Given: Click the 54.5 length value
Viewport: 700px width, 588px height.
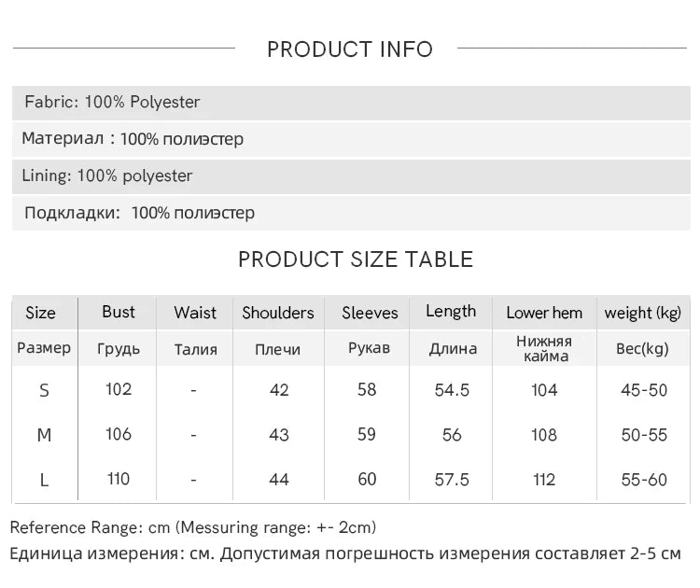Looking at the screenshot, I should 452,390.
